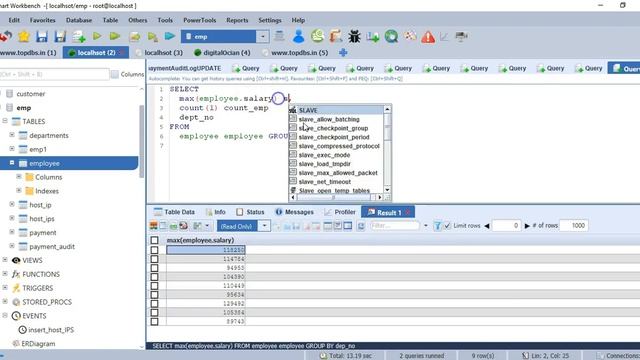Click the Filter input in the result toolbar

pos(395,226)
